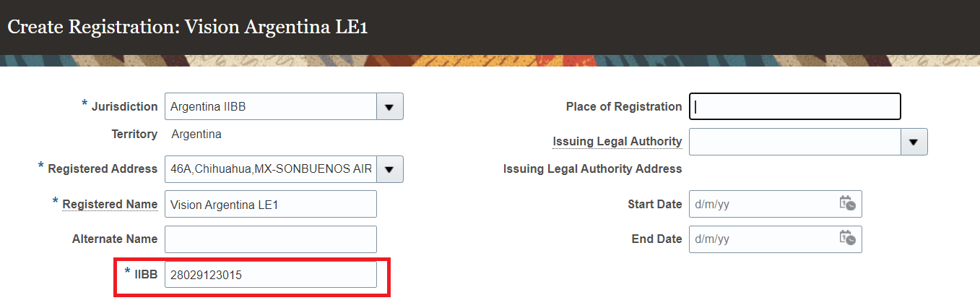Click the End Date text field
Image resolution: width=980 pixels, height=303 pixels.
point(762,239)
